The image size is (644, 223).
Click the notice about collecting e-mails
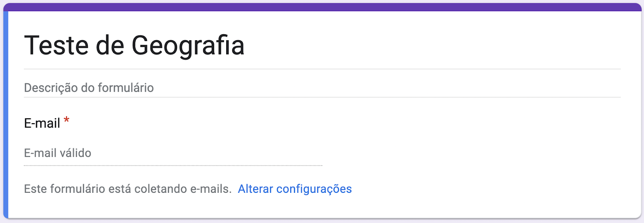pyautogui.click(x=128, y=189)
